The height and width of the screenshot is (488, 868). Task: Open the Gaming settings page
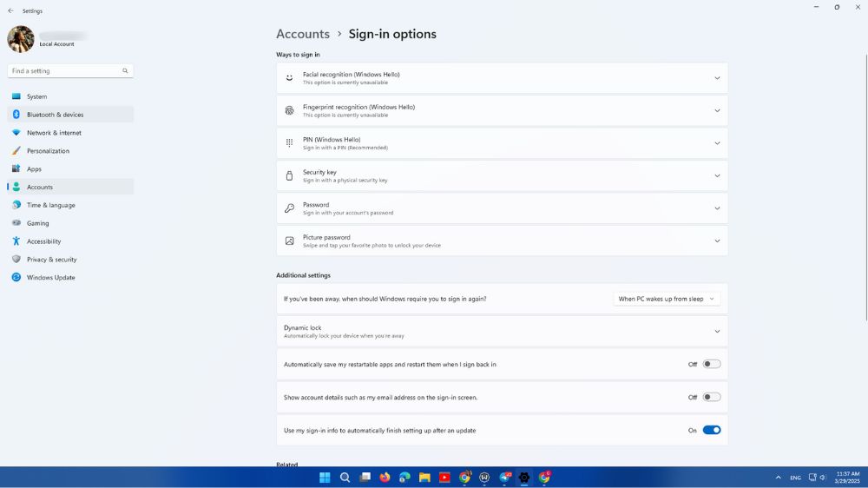click(70, 223)
